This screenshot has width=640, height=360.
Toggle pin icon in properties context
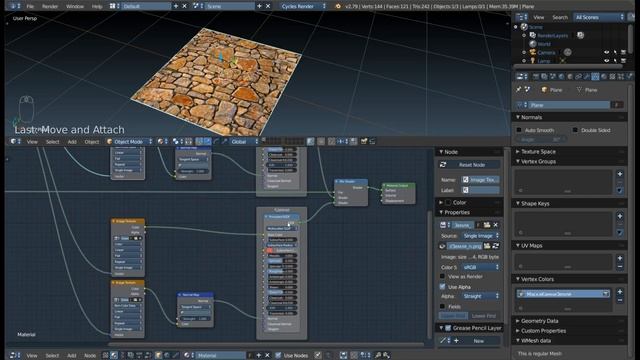coord(519,89)
